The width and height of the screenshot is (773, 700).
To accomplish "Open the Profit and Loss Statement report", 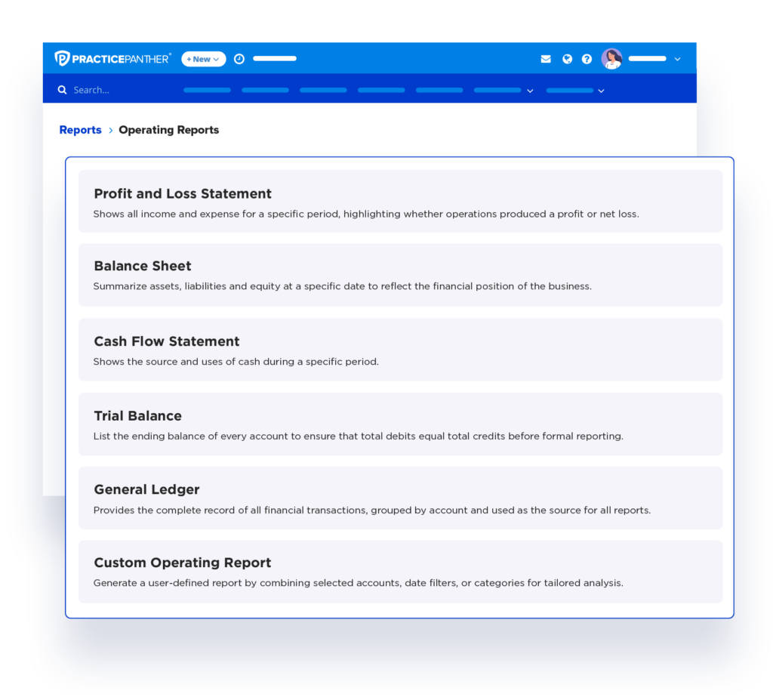I will point(400,200).
